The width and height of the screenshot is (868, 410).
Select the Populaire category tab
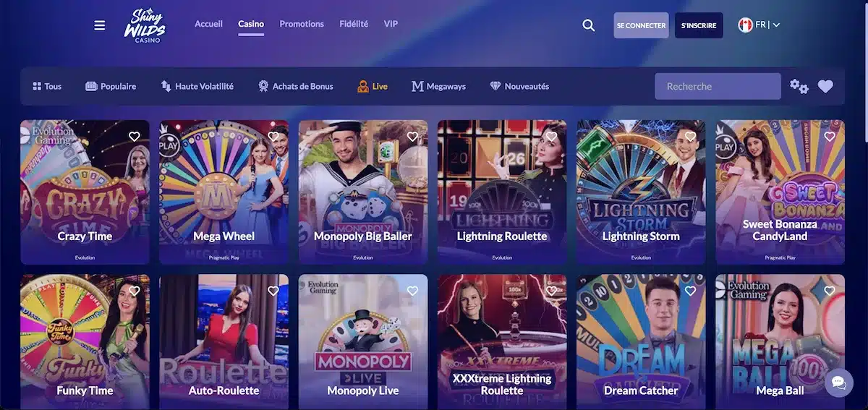click(x=111, y=86)
